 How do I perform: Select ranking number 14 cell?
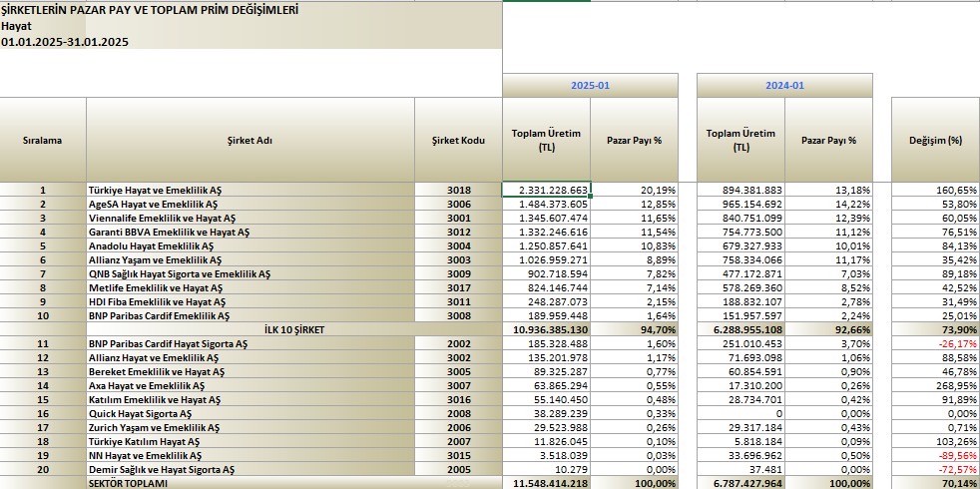click(x=43, y=386)
